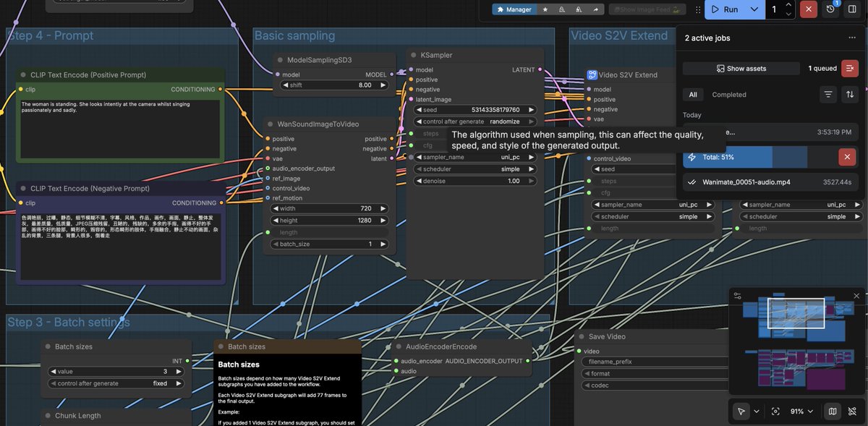868x426 pixels.
Task: Click the batch_size value field
Action: click(329, 244)
